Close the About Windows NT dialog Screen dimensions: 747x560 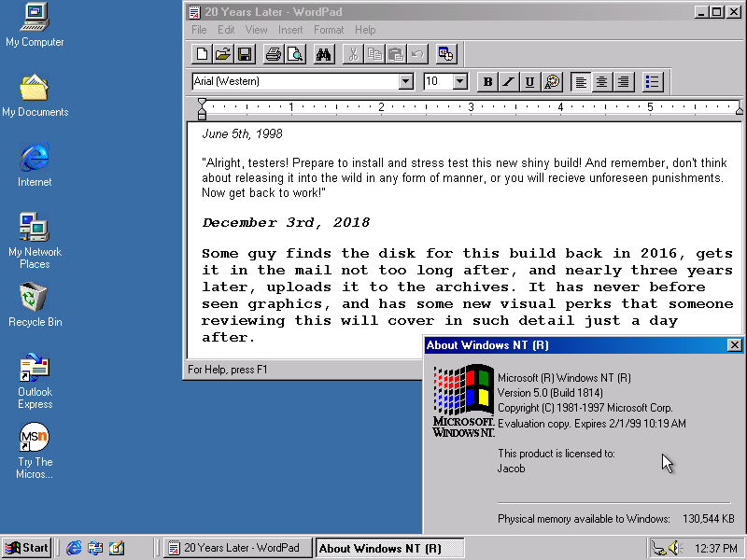click(735, 345)
